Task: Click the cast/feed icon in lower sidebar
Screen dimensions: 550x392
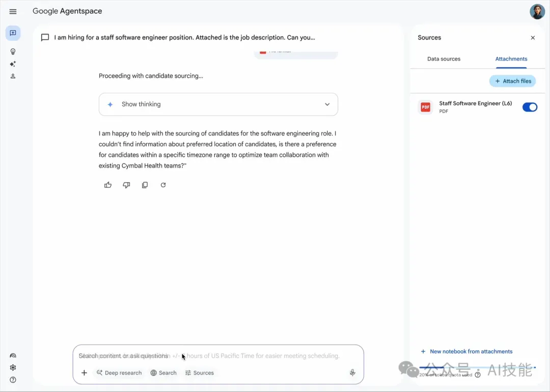Action: pyautogui.click(x=13, y=355)
